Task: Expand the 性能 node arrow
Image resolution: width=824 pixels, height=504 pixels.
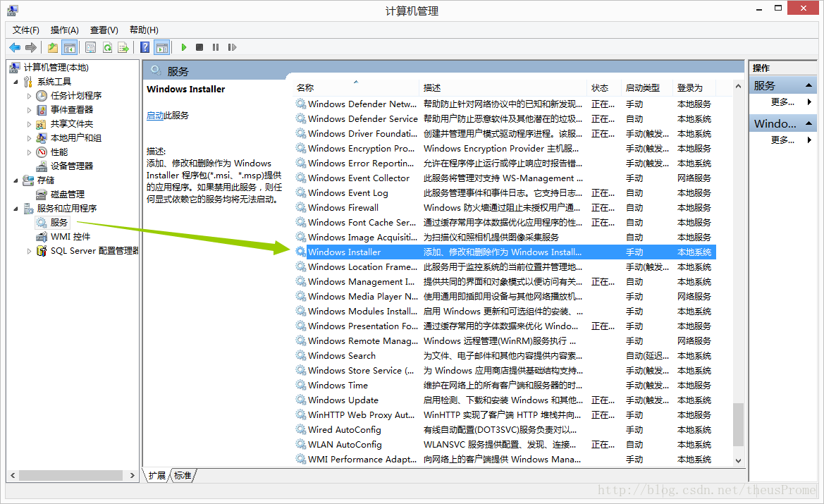Action: [x=29, y=152]
